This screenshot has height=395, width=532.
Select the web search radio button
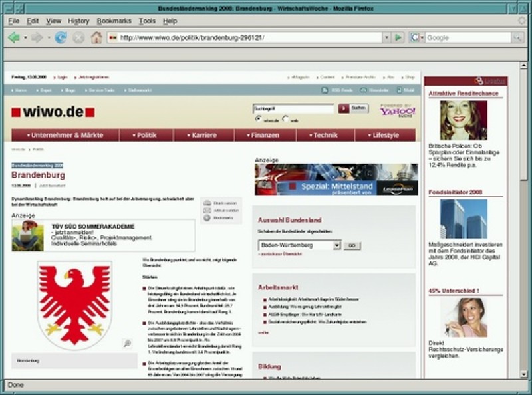(285, 119)
